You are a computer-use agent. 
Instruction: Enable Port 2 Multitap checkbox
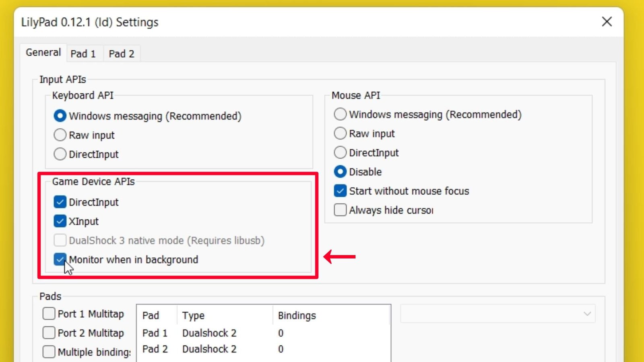(49, 333)
